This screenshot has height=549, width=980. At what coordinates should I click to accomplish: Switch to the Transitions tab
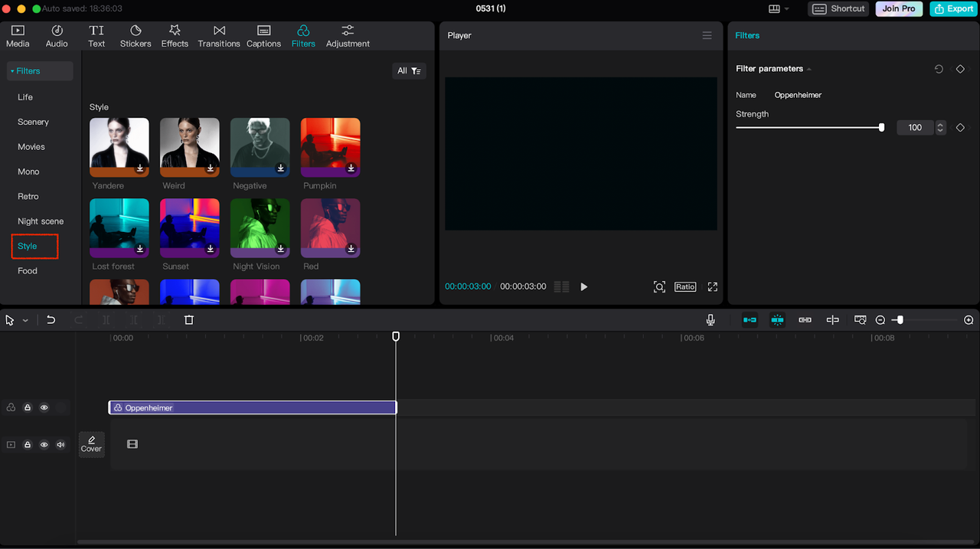click(219, 35)
